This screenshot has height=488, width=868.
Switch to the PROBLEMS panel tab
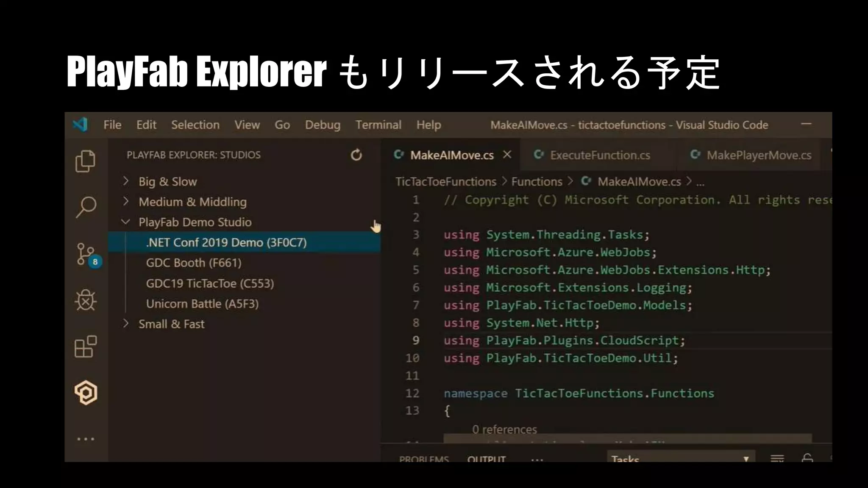(424, 459)
